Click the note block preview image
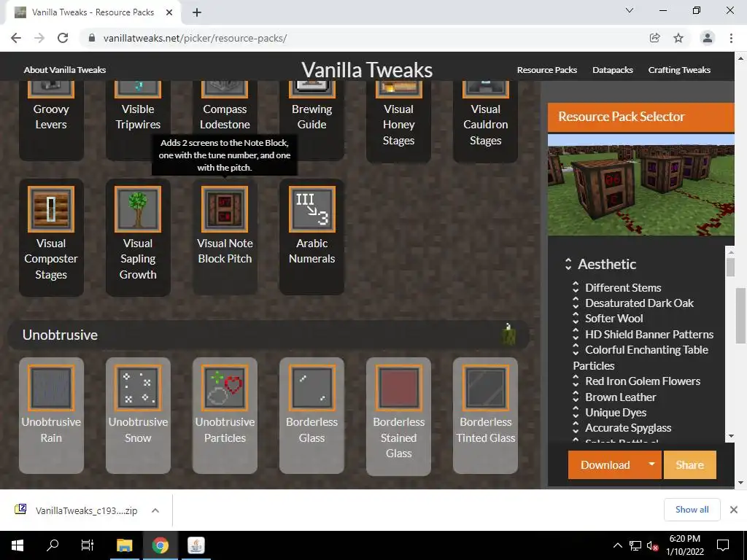The height and width of the screenshot is (560, 747). click(x=640, y=184)
